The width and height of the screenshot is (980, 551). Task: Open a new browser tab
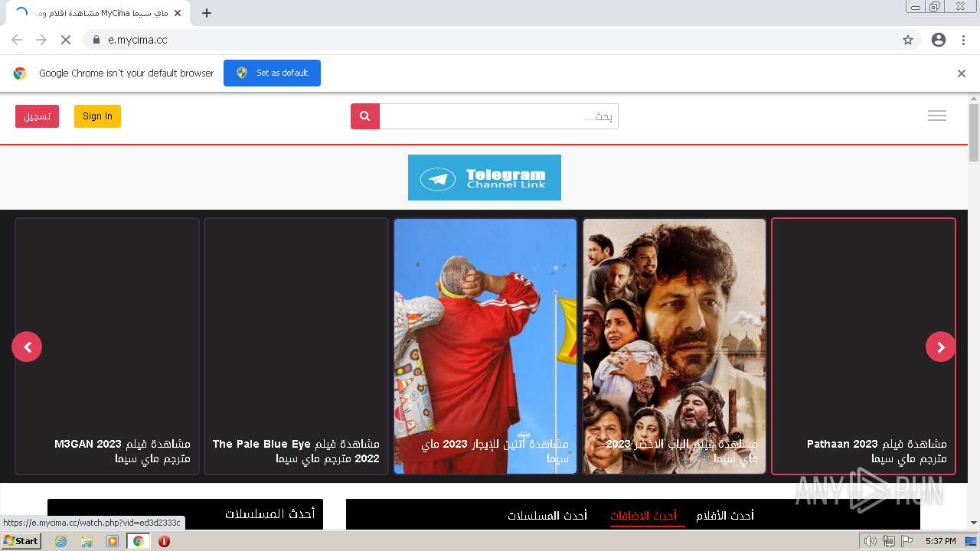point(207,13)
